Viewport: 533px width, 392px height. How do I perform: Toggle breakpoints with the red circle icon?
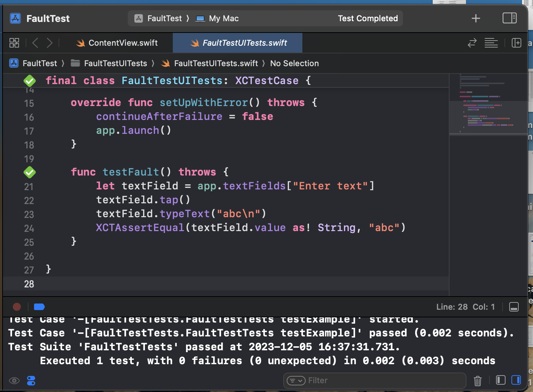click(17, 307)
